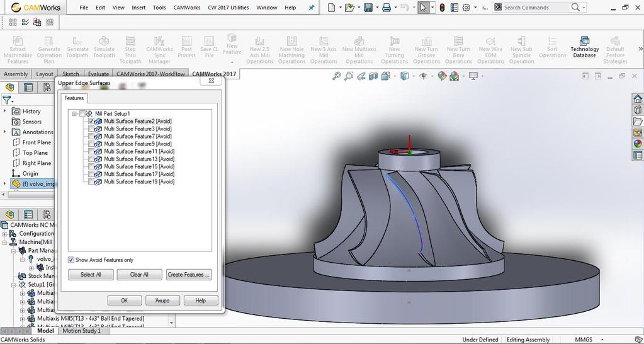Open the Search Commands dropdown arrow
Viewport: 644px width, 344px height.
[x=584, y=8]
